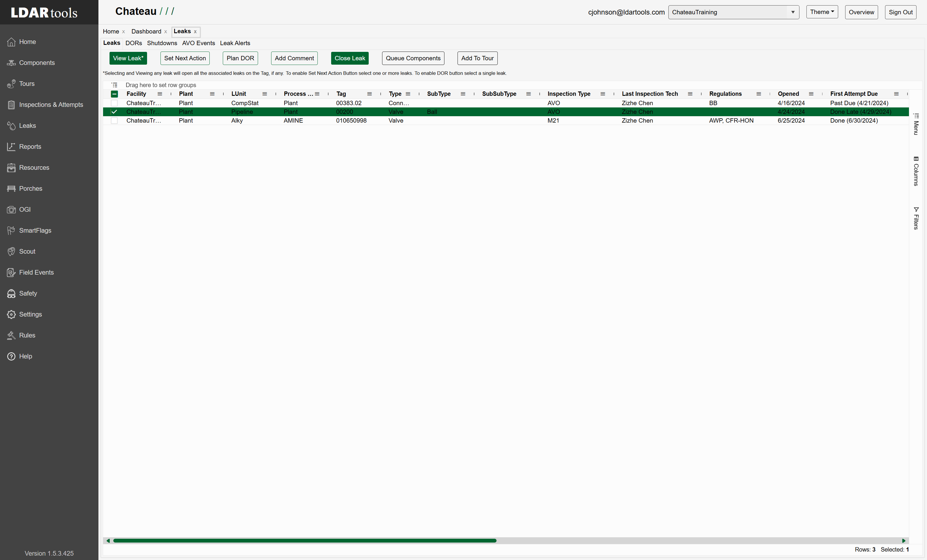Open the Resources sidebar icon
The width and height of the screenshot is (927, 560).
pos(11,168)
